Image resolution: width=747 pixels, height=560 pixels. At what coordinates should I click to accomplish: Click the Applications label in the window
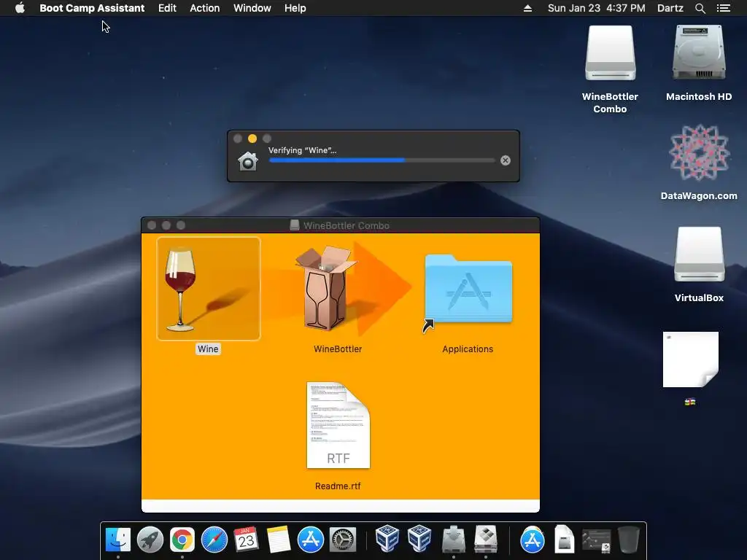tap(468, 349)
